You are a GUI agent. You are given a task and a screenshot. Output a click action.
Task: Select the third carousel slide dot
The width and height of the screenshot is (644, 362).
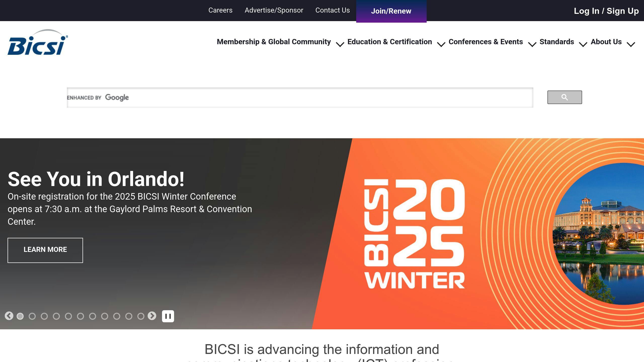44,316
